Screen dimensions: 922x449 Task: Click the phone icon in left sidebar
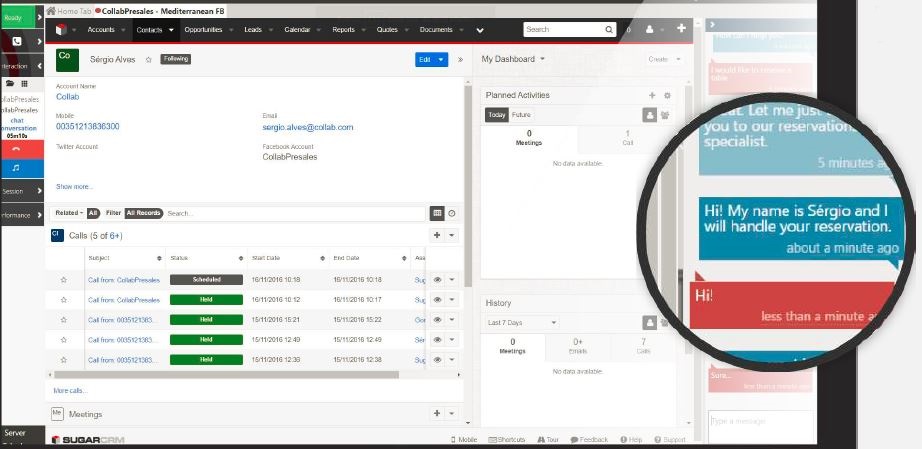(x=17, y=42)
